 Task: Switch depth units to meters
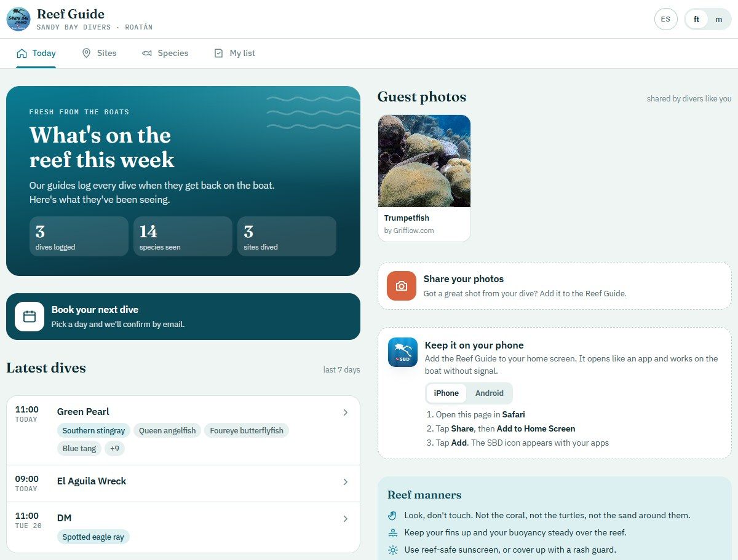[719, 19]
